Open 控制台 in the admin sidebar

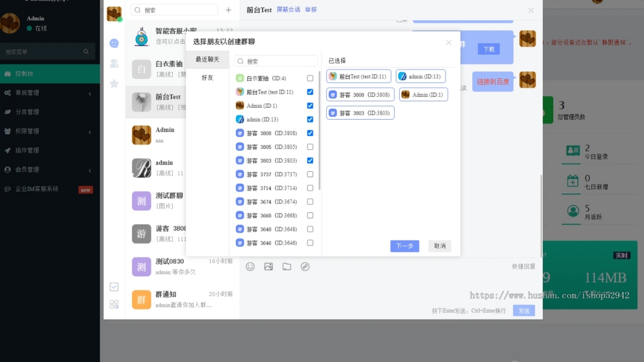click(50, 73)
